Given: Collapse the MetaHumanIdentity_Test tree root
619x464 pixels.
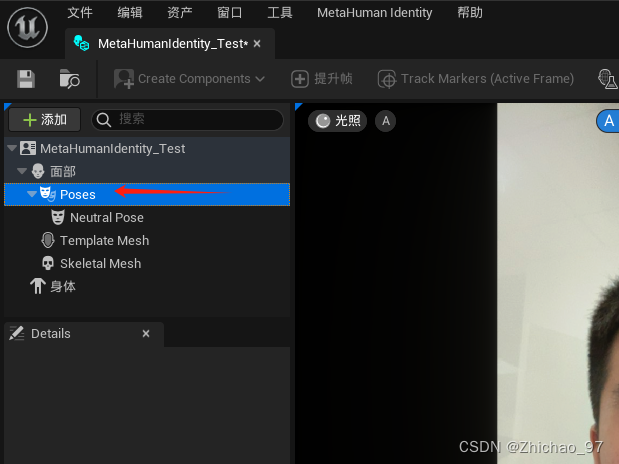Looking at the screenshot, I should [x=12, y=148].
